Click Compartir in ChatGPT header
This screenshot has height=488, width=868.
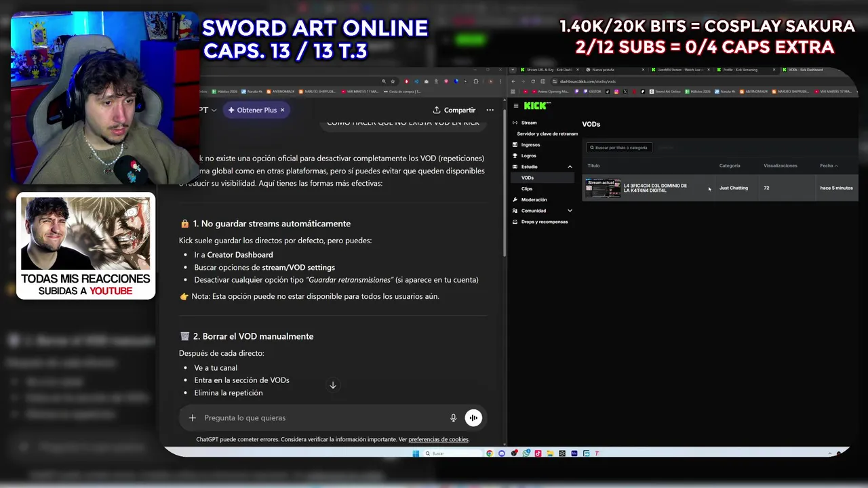click(454, 110)
